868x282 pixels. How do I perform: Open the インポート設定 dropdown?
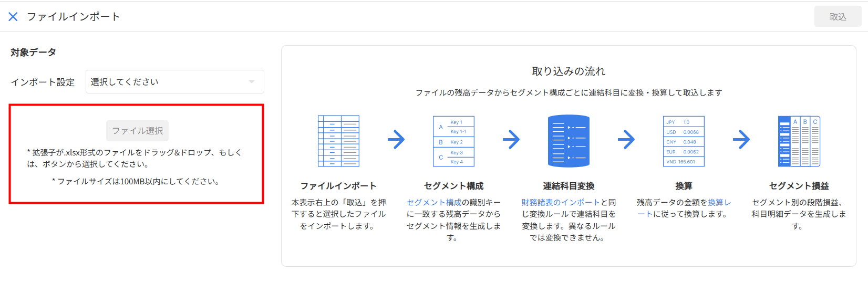point(174,82)
